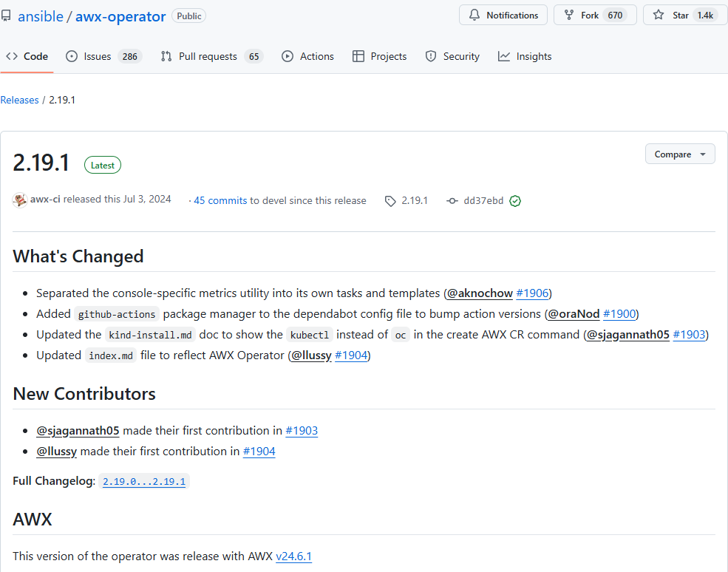Click the Fork branch icon
Screen dimensions: 728x572
tap(569, 15)
